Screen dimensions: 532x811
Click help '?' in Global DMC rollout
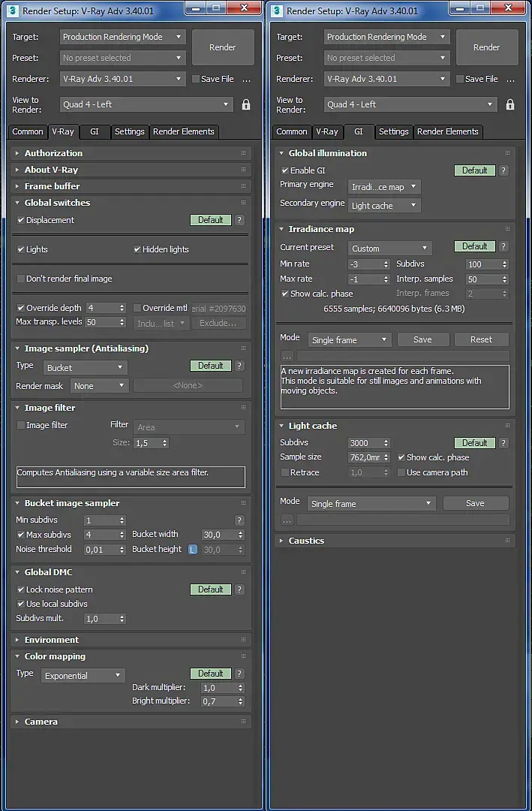pos(239,589)
